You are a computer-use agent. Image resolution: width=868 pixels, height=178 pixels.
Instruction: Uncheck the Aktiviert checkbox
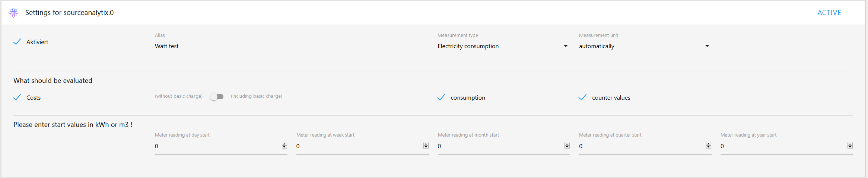pos(17,42)
